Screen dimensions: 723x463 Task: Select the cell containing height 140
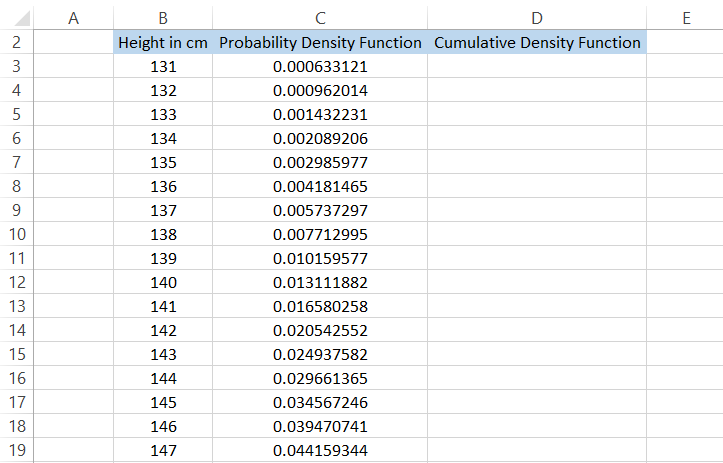pyautogui.click(x=163, y=282)
